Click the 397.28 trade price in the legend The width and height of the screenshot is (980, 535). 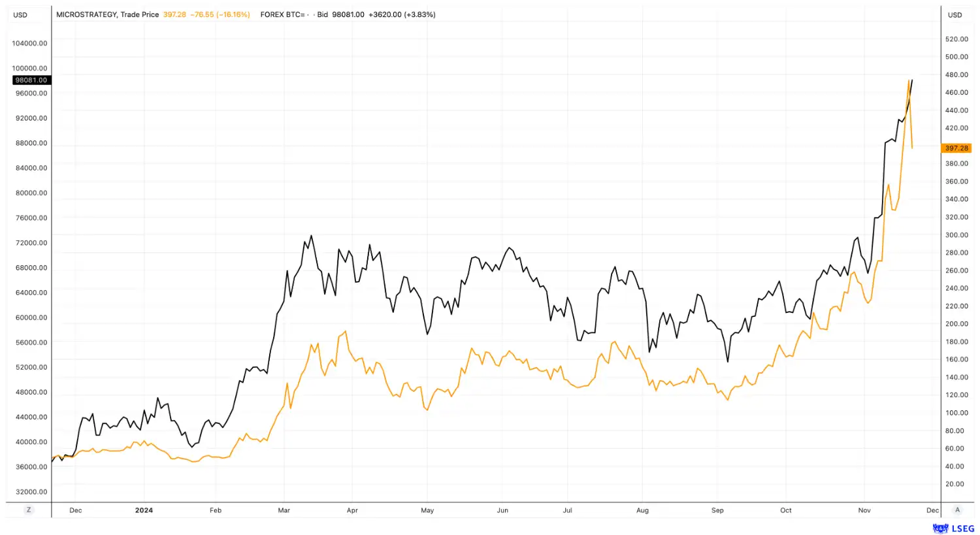click(x=174, y=14)
